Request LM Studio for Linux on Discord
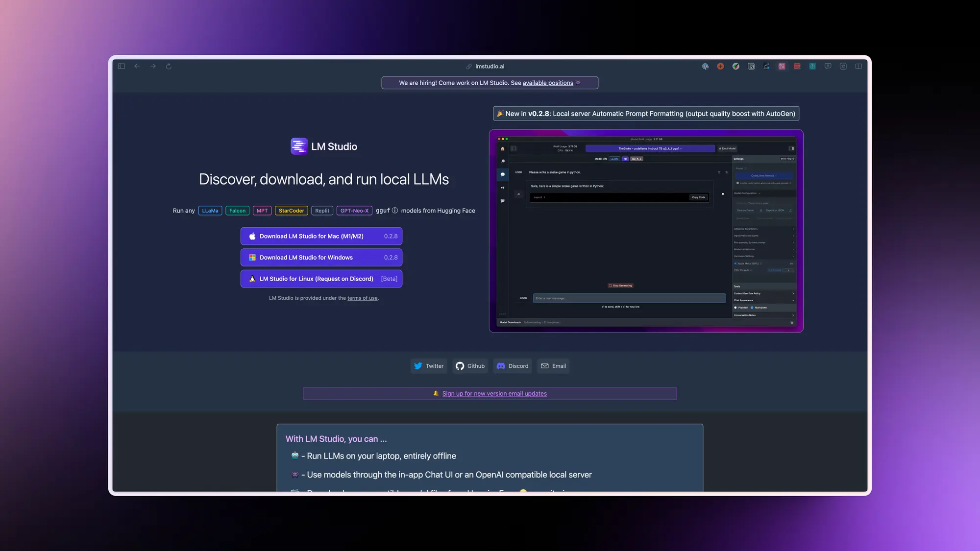 pos(321,279)
